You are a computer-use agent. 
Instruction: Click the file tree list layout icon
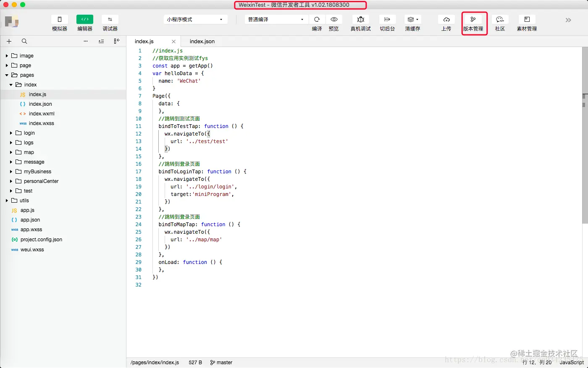[101, 41]
